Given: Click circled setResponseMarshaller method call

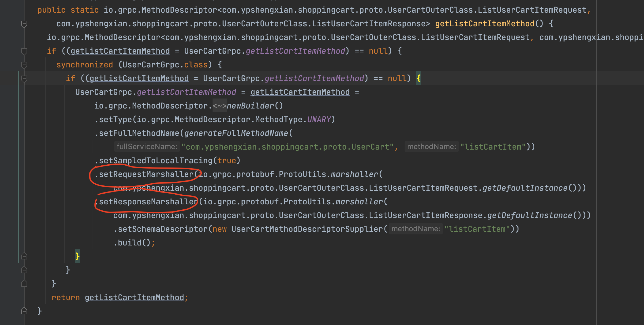Looking at the screenshot, I should click(148, 202).
